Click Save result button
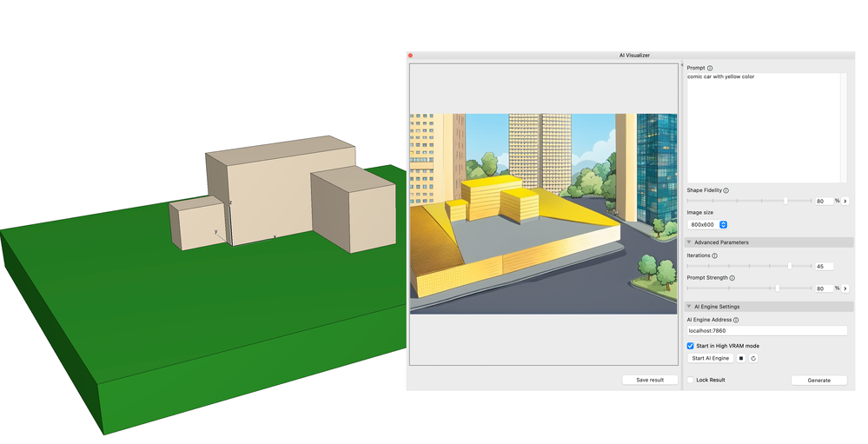 pos(650,380)
